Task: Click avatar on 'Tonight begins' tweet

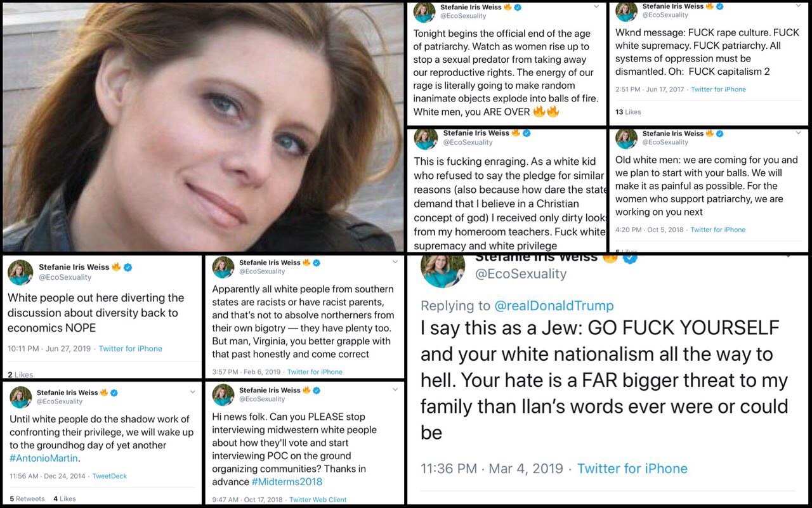Action: pyautogui.click(x=424, y=12)
